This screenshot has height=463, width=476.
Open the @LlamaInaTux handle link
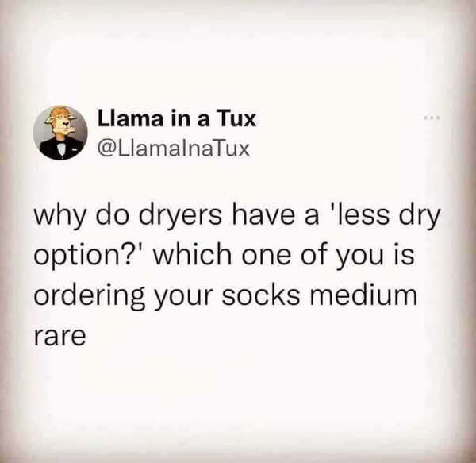pyautogui.click(x=173, y=149)
